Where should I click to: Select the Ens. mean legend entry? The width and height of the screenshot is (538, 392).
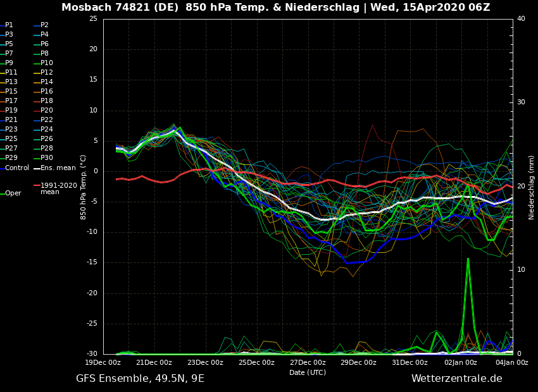point(58,168)
